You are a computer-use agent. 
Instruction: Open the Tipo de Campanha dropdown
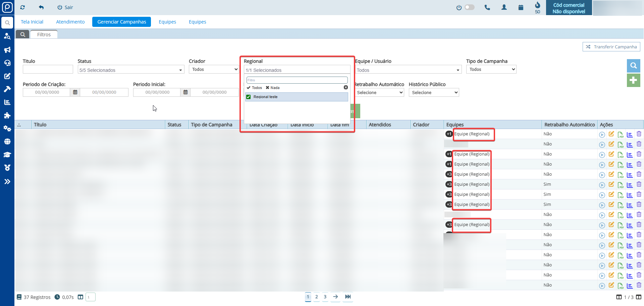[491, 70]
